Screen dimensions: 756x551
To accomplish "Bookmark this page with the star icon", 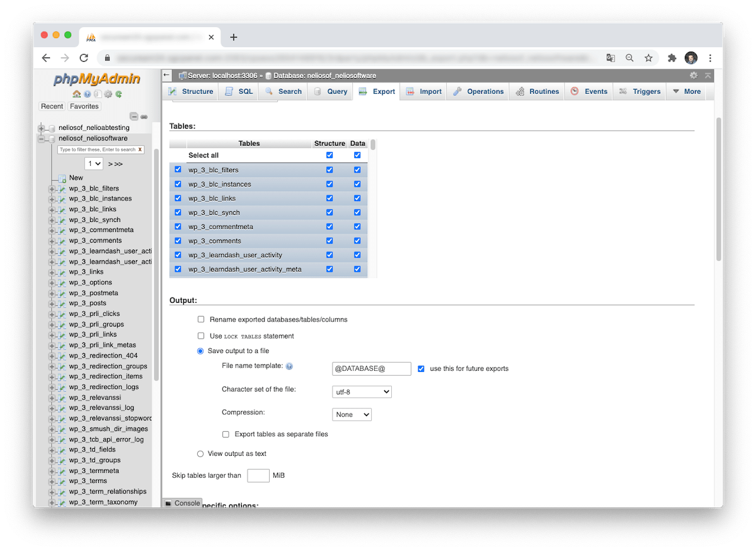I will click(x=648, y=57).
